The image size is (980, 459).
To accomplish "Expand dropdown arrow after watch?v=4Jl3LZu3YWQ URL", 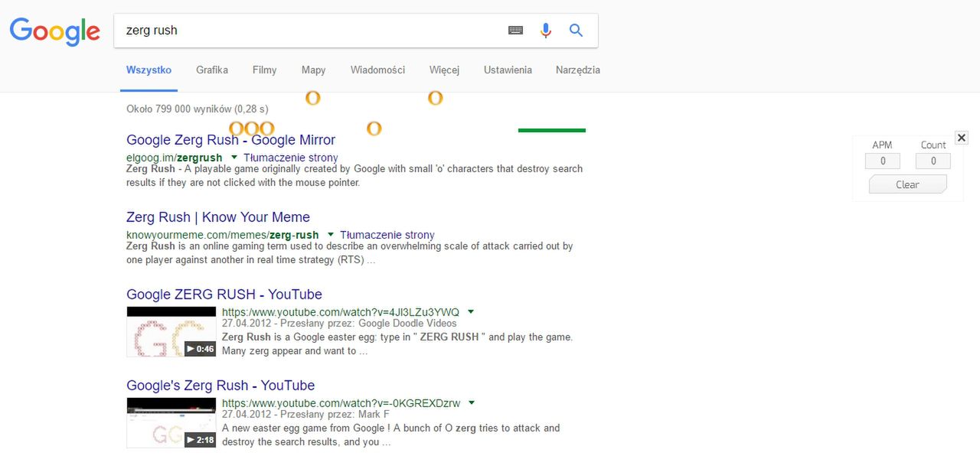I will tap(471, 311).
